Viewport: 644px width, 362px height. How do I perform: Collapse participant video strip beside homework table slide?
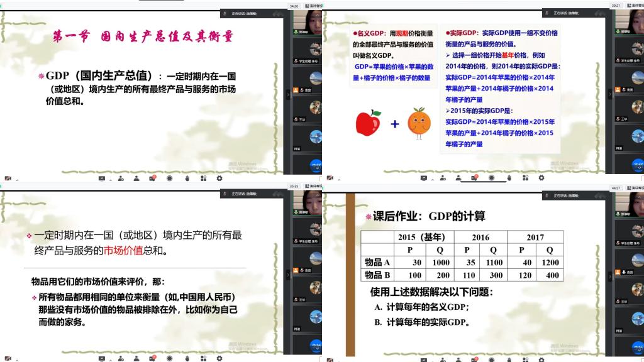610,275
